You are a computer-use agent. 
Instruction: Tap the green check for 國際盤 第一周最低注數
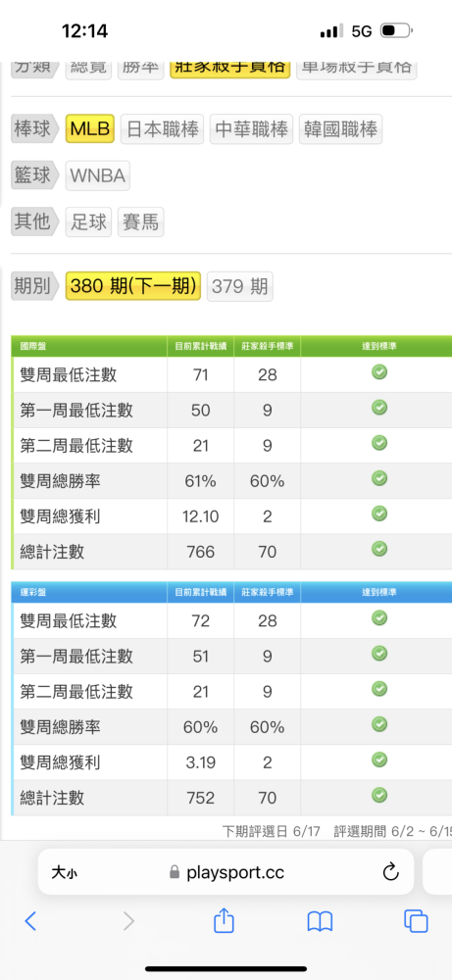tap(378, 408)
